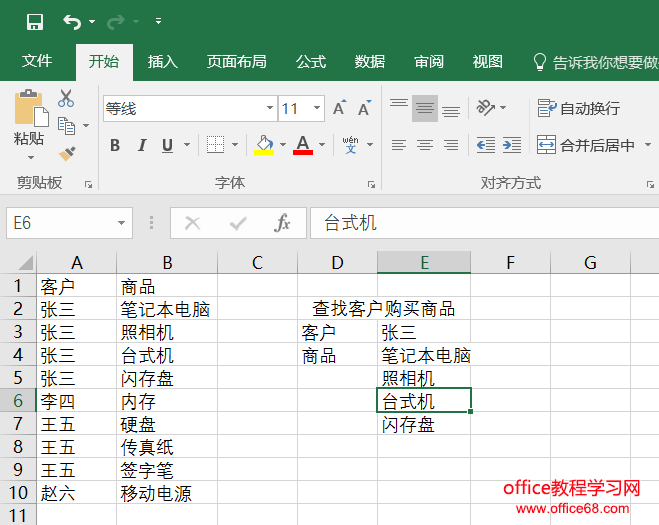Click the Copy icon
Viewport: 659px width, 525px height.
[x=66, y=125]
